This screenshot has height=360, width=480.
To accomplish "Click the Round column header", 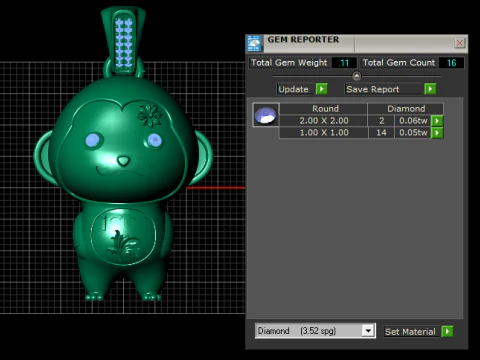I will (x=325, y=109).
